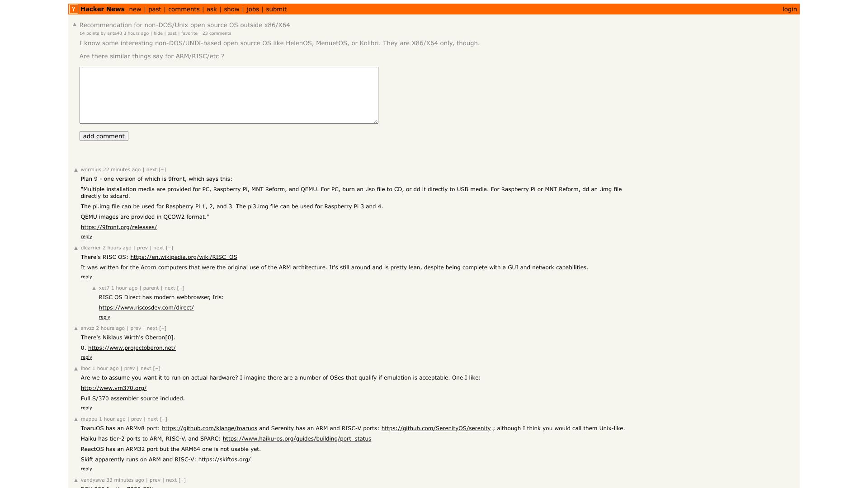
Task: Open the skiftos.org link
Action: tap(224, 460)
